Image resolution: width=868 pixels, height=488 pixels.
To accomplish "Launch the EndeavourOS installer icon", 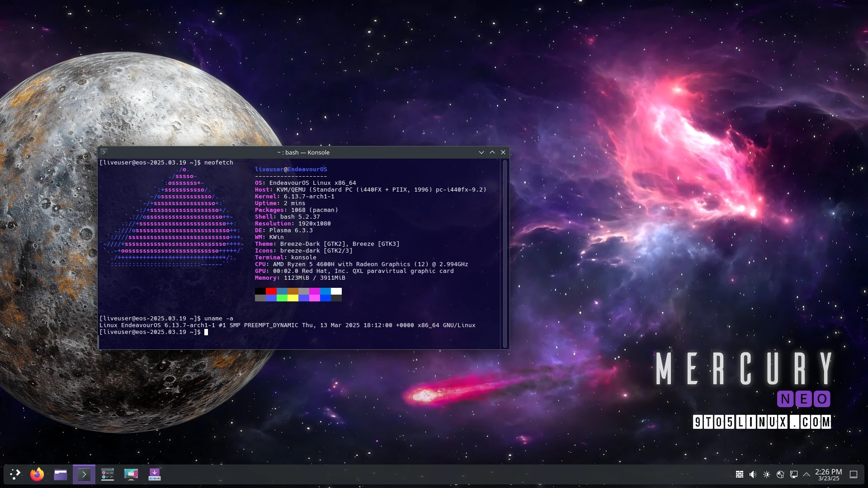I will point(155,474).
